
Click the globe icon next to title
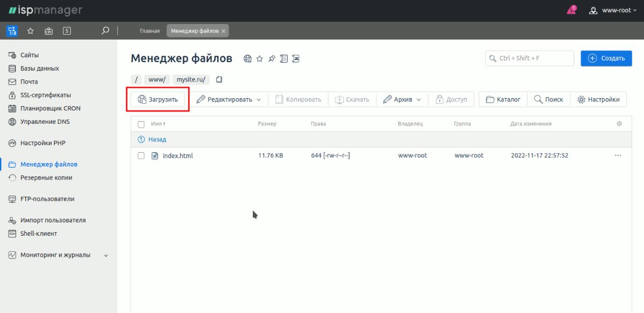(x=247, y=58)
